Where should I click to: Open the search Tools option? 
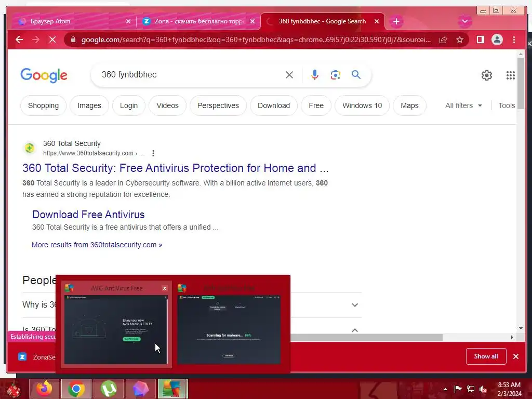(x=507, y=105)
